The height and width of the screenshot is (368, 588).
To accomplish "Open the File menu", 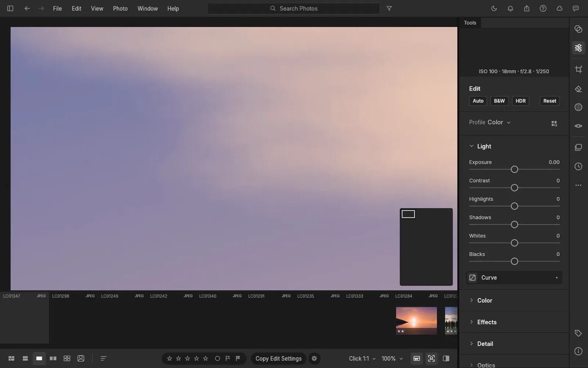I will click(x=57, y=8).
